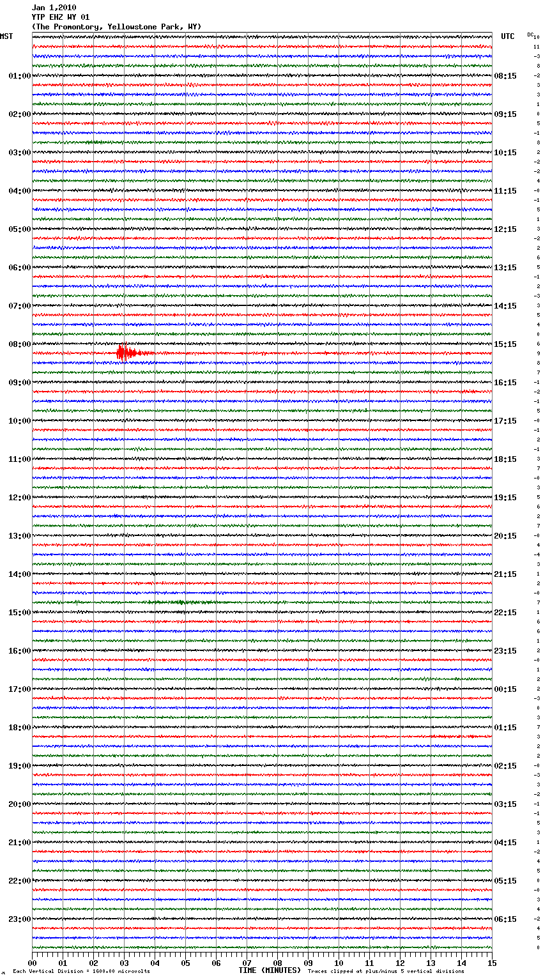
Task: Click "Each Vertical Division = 1600.00 microvolts" note
Action: point(81,971)
